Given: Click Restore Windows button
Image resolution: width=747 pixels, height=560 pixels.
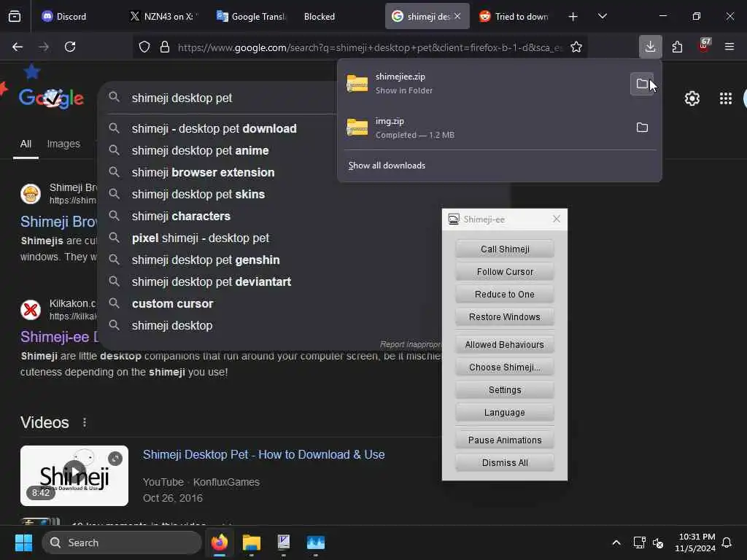Looking at the screenshot, I should coord(505,316).
